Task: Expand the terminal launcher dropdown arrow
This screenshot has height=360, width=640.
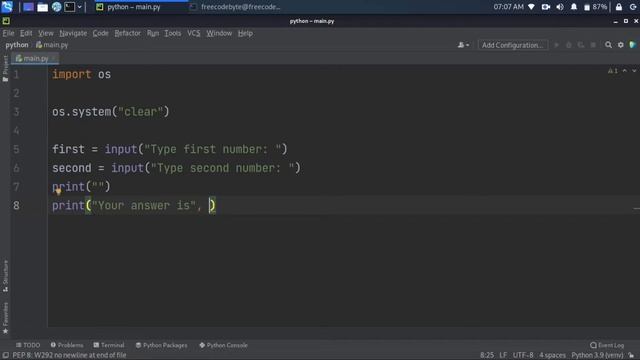Action: click(80, 7)
